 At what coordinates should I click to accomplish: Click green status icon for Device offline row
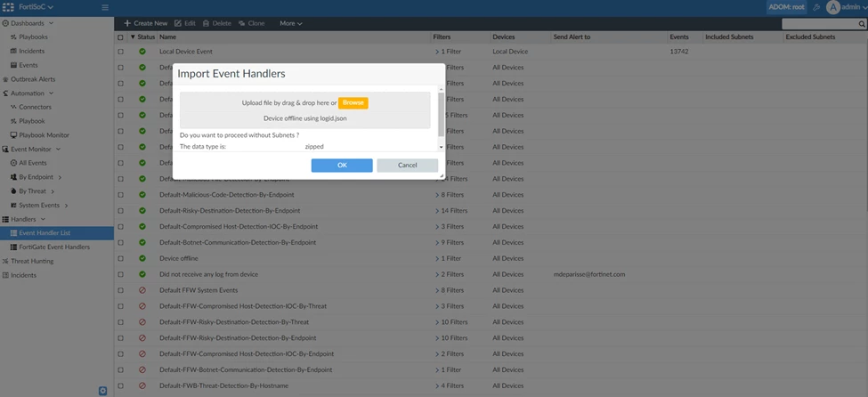click(142, 258)
